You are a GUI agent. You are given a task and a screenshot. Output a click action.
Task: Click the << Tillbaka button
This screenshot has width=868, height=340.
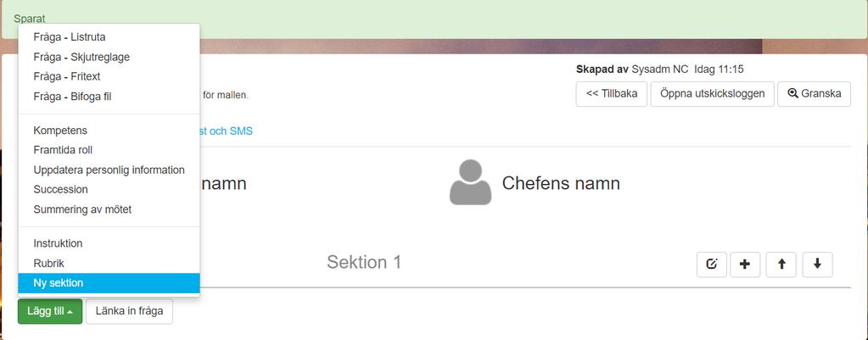(611, 94)
